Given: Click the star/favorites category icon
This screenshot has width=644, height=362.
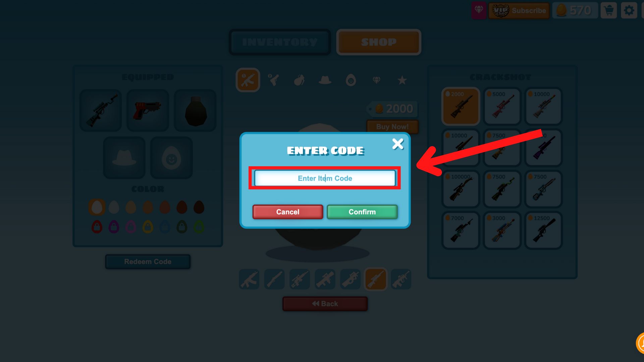Looking at the screenshot, I should (402, 80).
